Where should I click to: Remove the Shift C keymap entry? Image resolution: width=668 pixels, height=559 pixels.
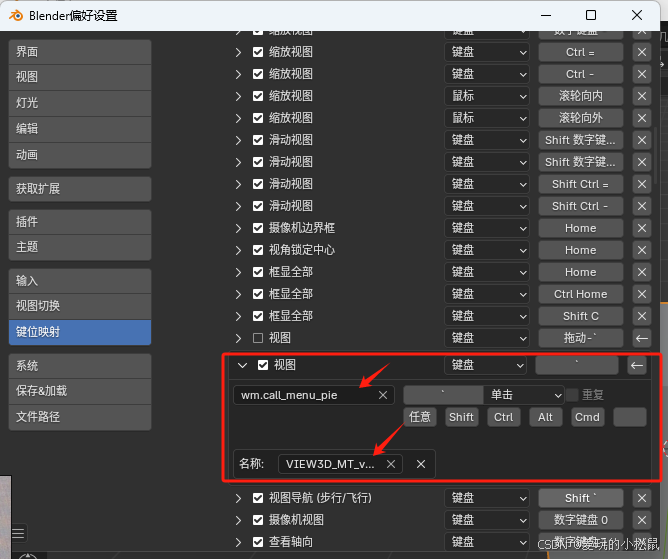click(642, 316)
